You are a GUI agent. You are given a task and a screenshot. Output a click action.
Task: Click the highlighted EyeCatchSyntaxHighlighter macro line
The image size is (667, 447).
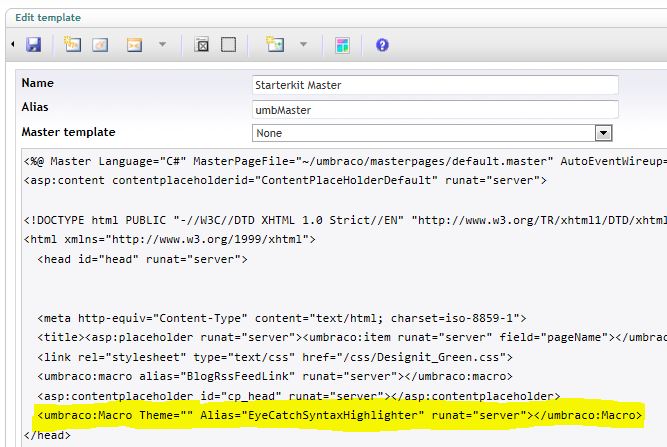[339, 415]
